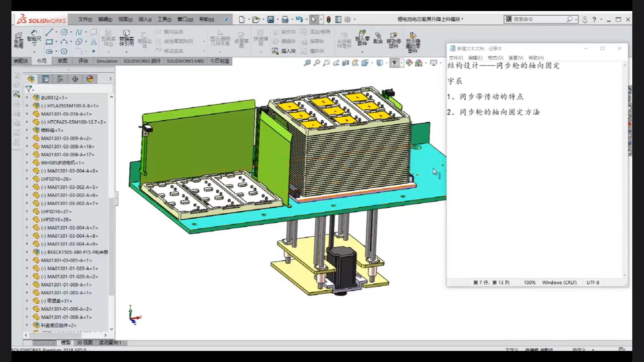The height and width of the screenshot is (362, 644).
Task: Expand LHFSD16<26> tree node
Action: point(27,179)
